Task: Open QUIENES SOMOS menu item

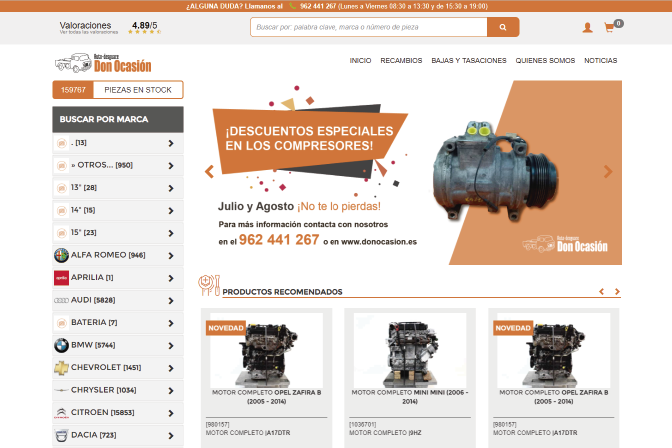Action: [x=545, y=61]
